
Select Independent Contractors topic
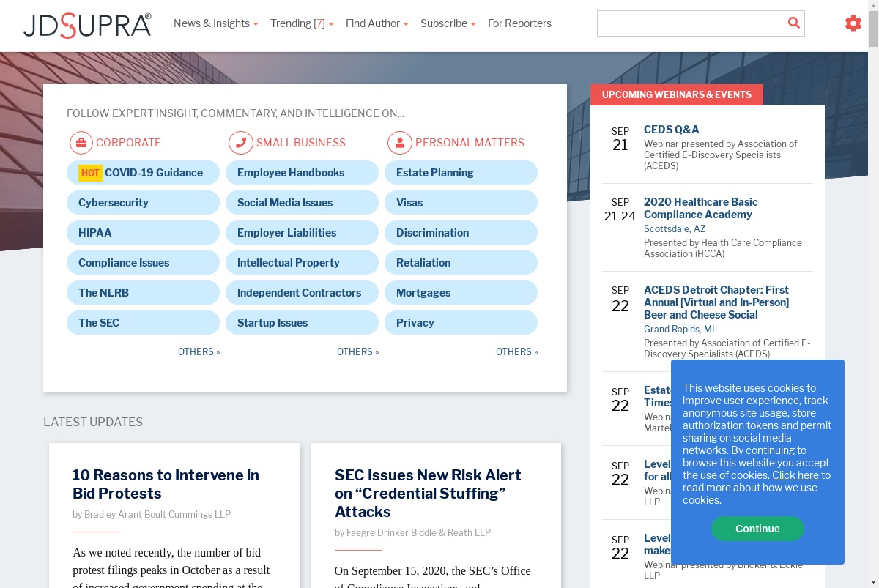(302, 293)
